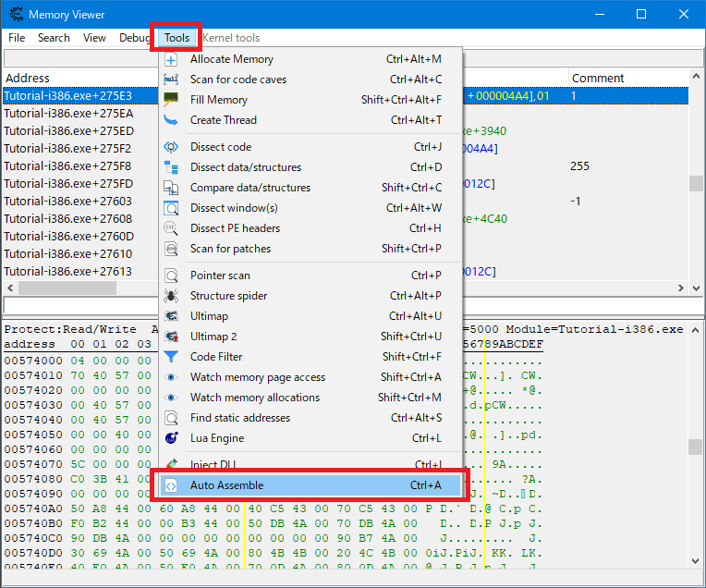The image size is (706, 588).
Task: Click the Dissect data/structures icon
Action: click(x=171, y=167)
